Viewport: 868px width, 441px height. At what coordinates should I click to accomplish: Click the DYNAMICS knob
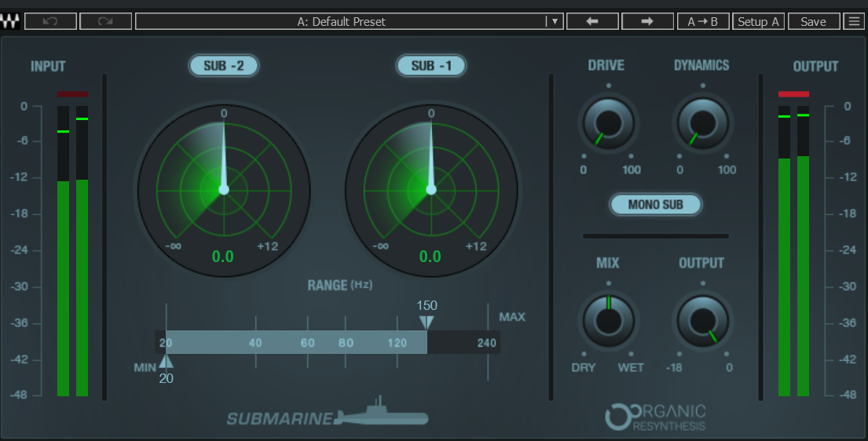pyautogui.click(x=702, y=123)
